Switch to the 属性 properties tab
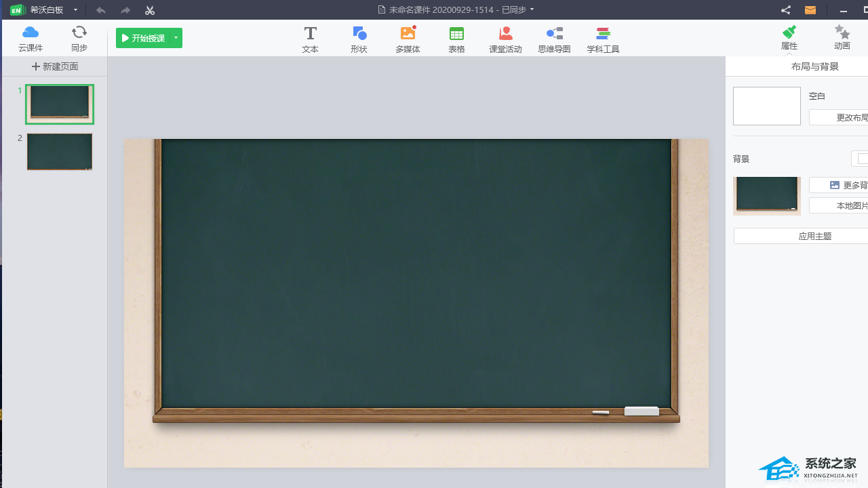 pyautogui.click(x=789, y=38)
